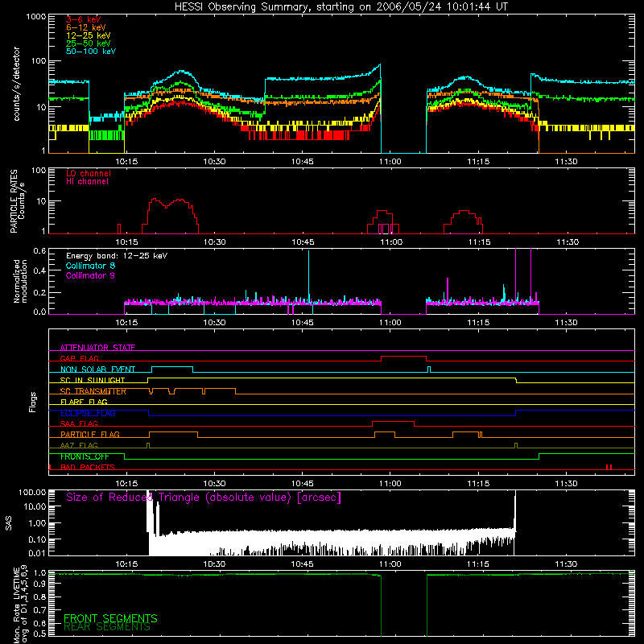Click the 'FLARE FLAG' label
This screenshot has height=644, width=644.
pos(84,402)
